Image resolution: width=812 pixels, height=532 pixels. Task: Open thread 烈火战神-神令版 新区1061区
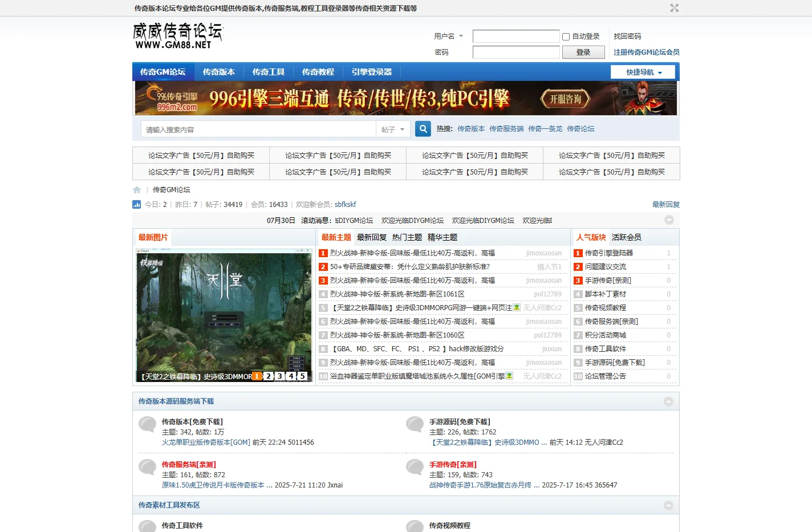(x=397, y=294)
